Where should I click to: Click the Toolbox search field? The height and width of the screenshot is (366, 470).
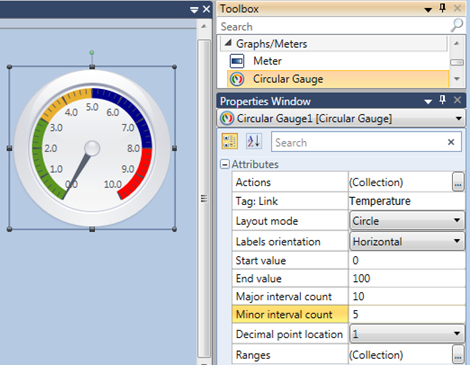334,26
